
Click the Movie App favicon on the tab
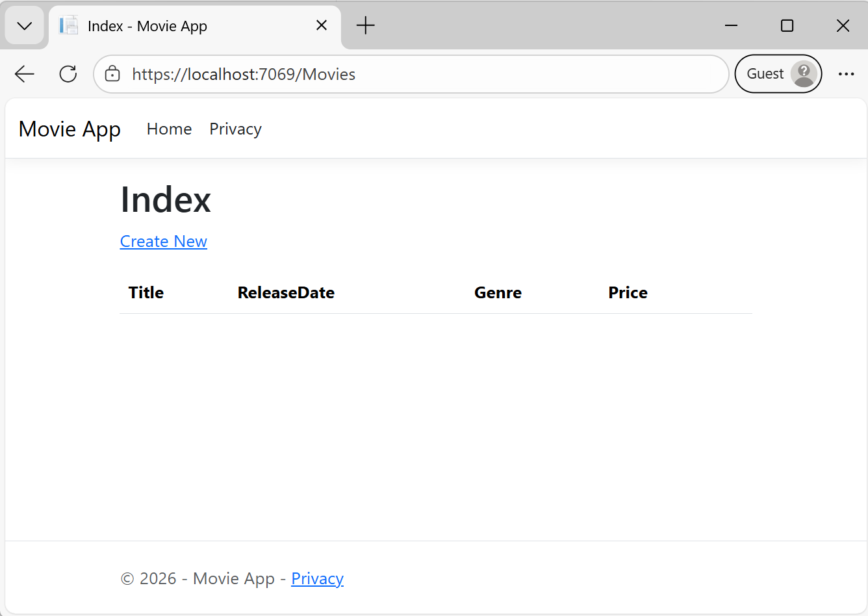tap(68, 25)
